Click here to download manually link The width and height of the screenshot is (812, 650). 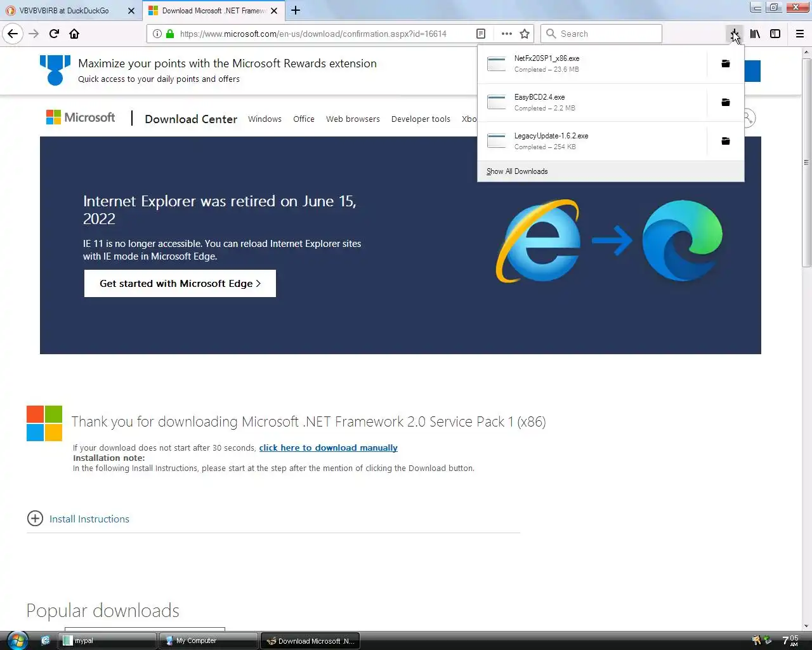pos(328,448)
